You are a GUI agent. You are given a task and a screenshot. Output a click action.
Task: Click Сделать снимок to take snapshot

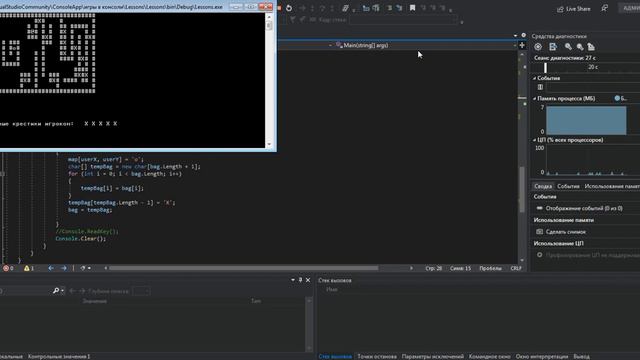(565, 232)
